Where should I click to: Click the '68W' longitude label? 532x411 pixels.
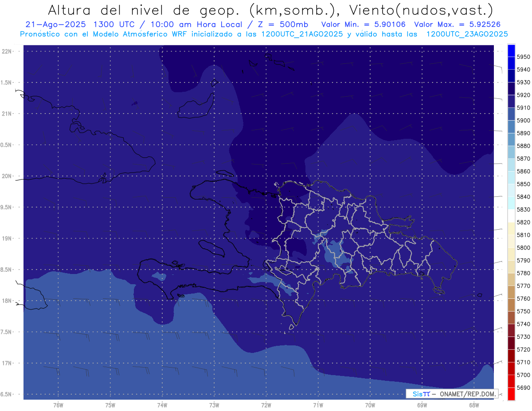pyautogui.click(x=473, y=405)
